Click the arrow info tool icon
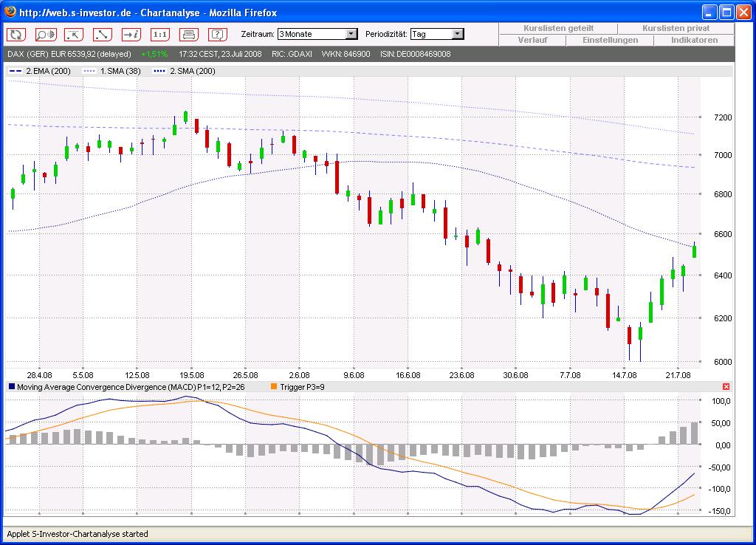Image resolution: width=756 pixels, height=545 pixels. point(131,34)
